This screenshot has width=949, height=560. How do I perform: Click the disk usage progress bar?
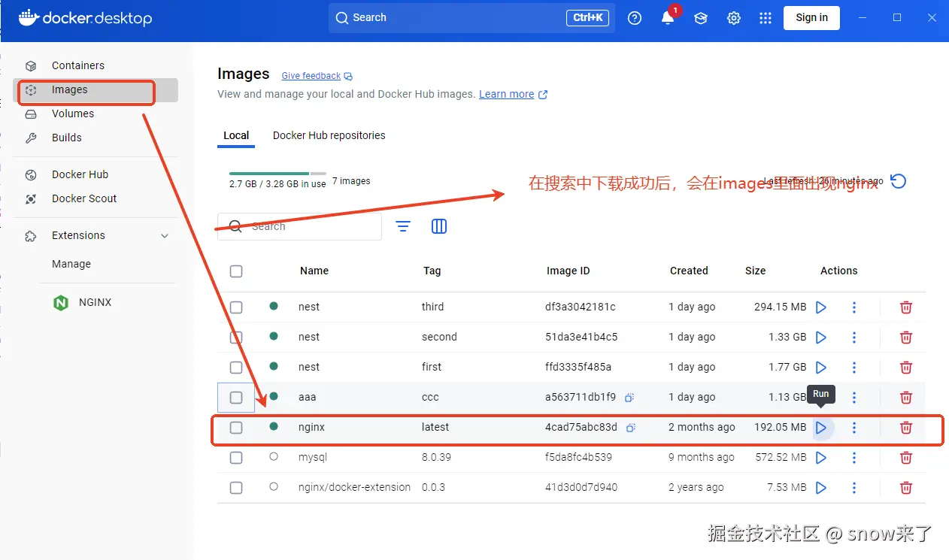click(x=277, y=174)
